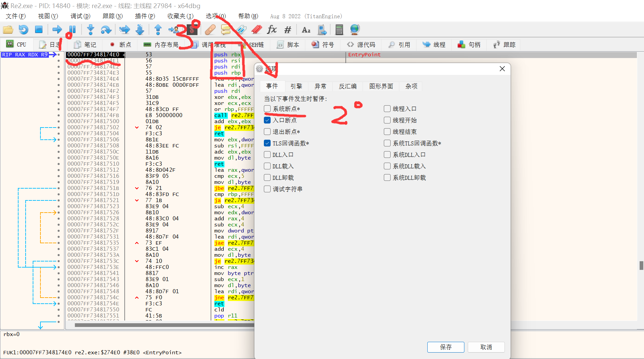Click the right-side vertical scrollbar thumb
This screenshot has width=644, height=359.
coord(641,266)
